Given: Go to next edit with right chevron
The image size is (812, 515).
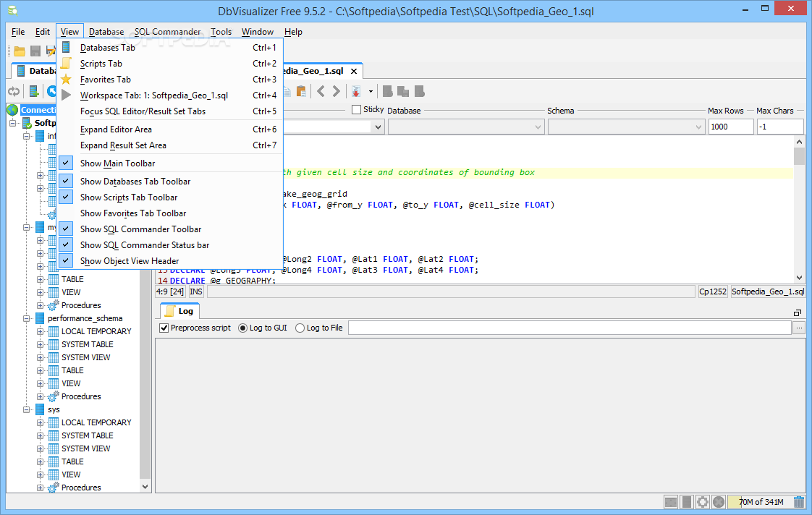Looking at the screenshot, I should coord(337,92).
